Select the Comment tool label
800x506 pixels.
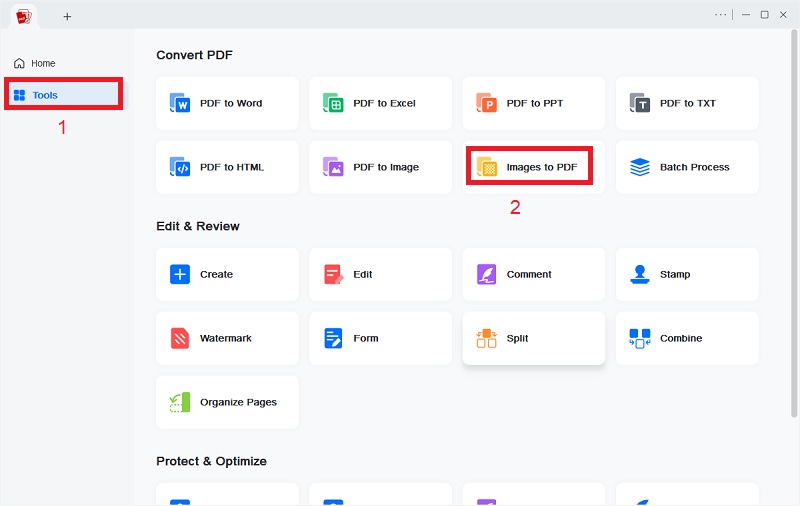[529, 274]
